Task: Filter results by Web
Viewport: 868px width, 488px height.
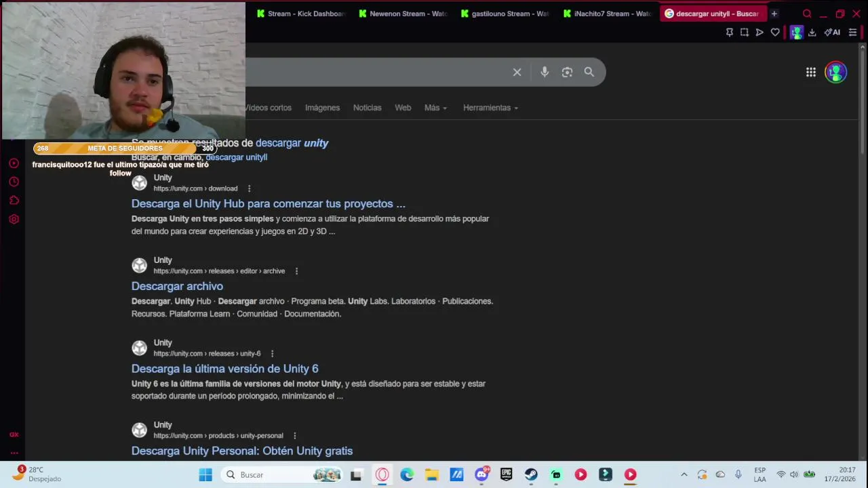Action: pyautogui.click(x=403, y=108)
